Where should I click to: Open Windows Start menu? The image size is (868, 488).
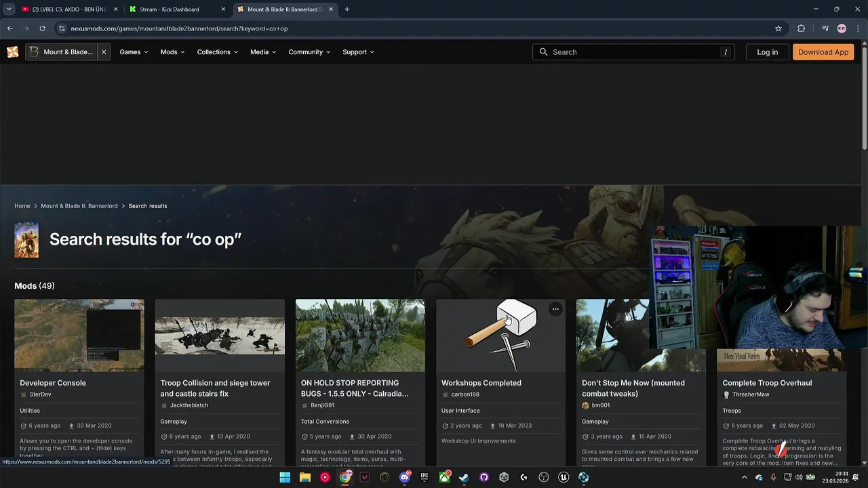[285, 477]
